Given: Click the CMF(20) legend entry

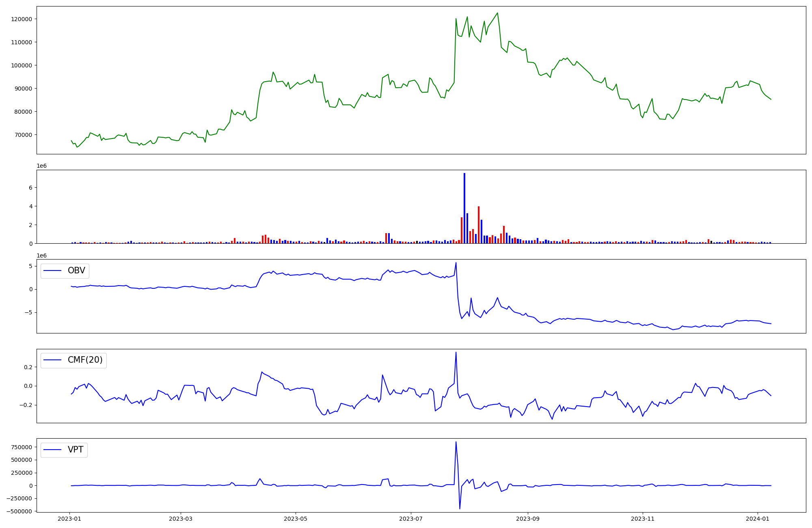Looking at the screenshot, I should (x=85, y=360).
